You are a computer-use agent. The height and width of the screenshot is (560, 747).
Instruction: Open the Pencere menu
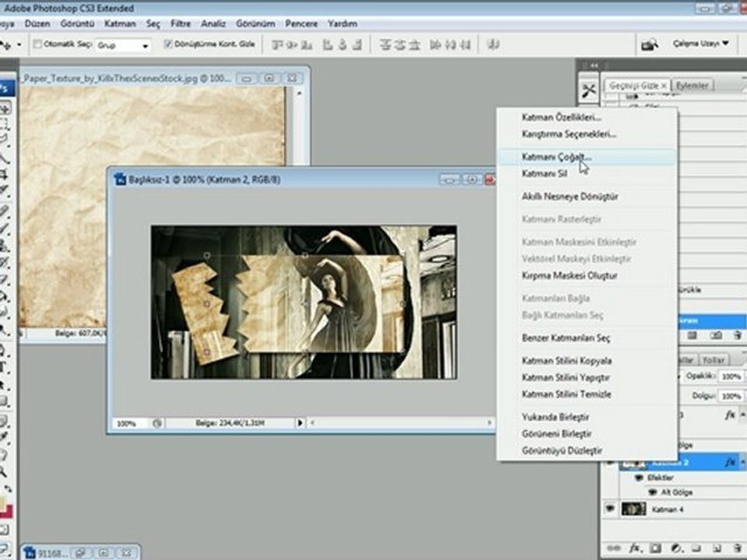(x=301, y=23)
